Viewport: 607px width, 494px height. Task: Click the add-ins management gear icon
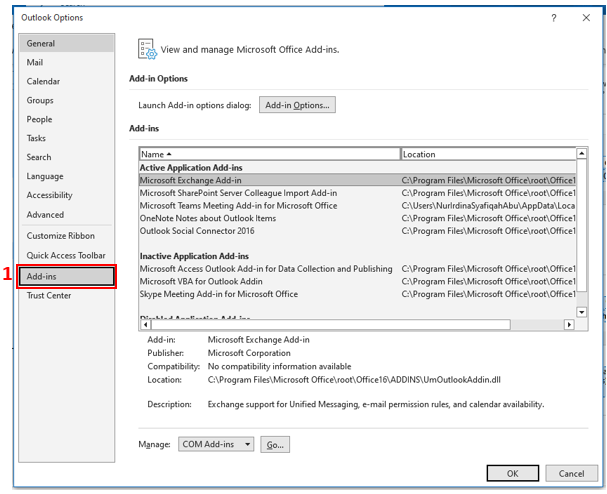[147, 49]
